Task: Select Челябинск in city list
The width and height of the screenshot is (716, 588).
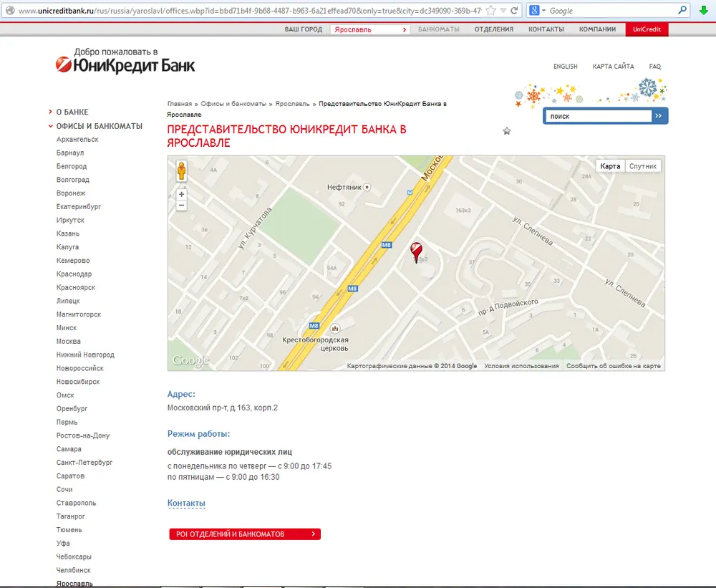Action: point(74,571)
